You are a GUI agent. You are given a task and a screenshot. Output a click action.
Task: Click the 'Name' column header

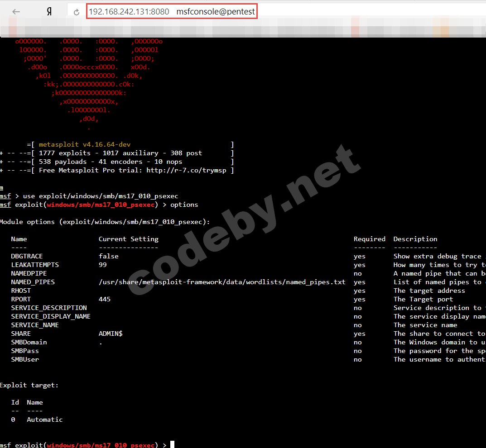point(19,239)
